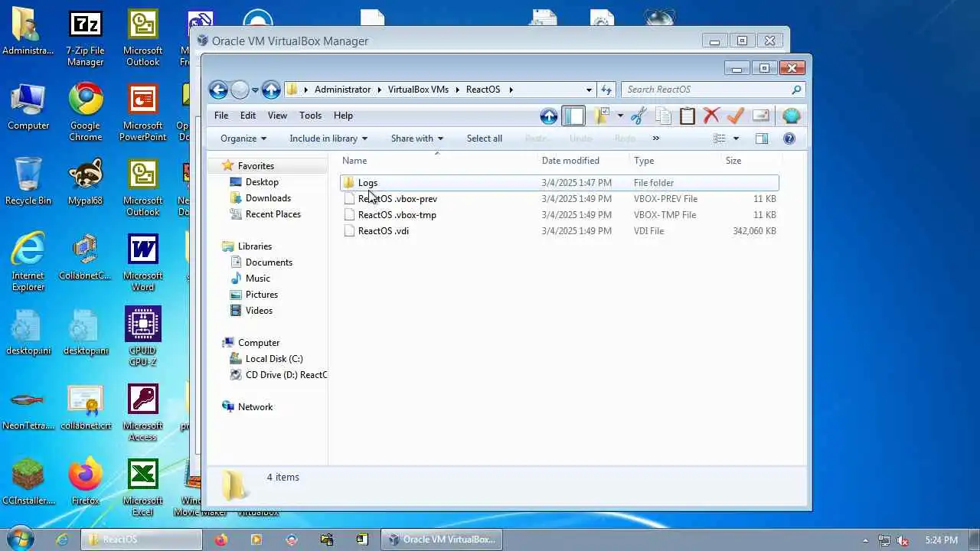Toggle the preview pane icon
Image resolution: width=980 pixels, height=551 pixels.
[x=762, y=139]
